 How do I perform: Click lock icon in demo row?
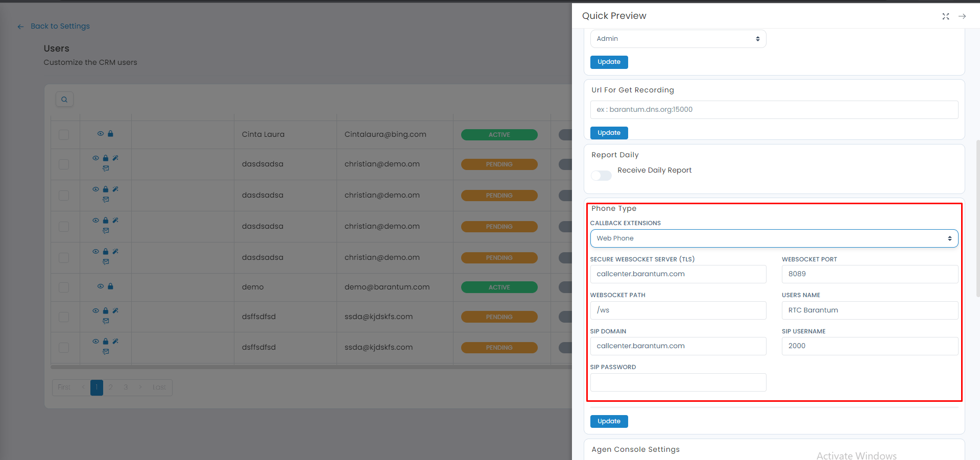(110, 286)
